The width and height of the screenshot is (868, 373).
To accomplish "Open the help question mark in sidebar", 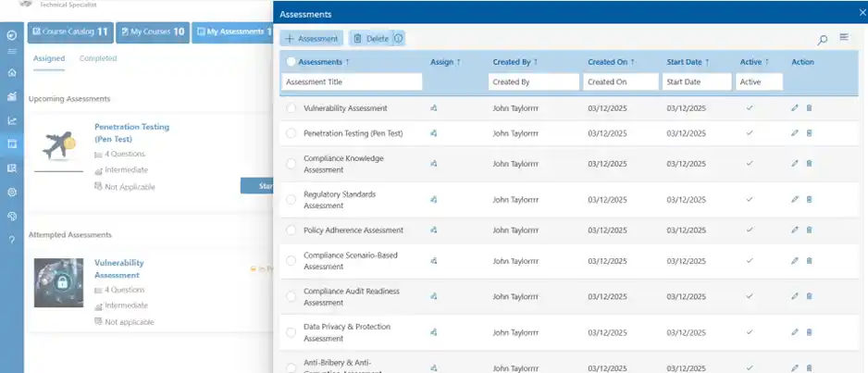I will [x=12, y=240].
